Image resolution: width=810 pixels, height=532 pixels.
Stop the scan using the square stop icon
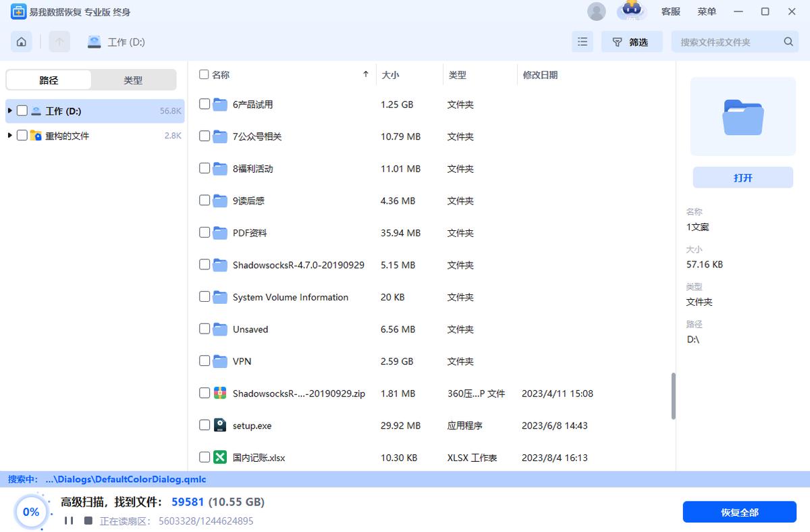[x=88, y=521]
